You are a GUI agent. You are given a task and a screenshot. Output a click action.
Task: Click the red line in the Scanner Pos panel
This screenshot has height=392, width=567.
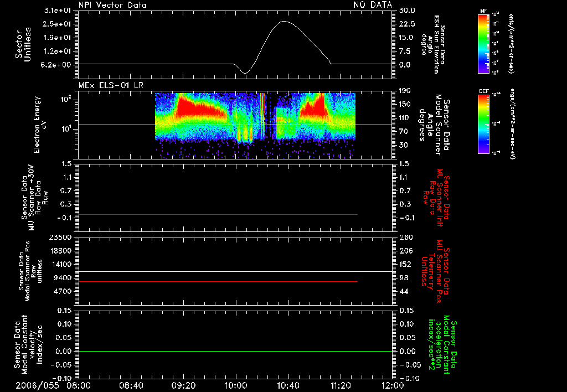pyautogui.click(x=218, y=281)
